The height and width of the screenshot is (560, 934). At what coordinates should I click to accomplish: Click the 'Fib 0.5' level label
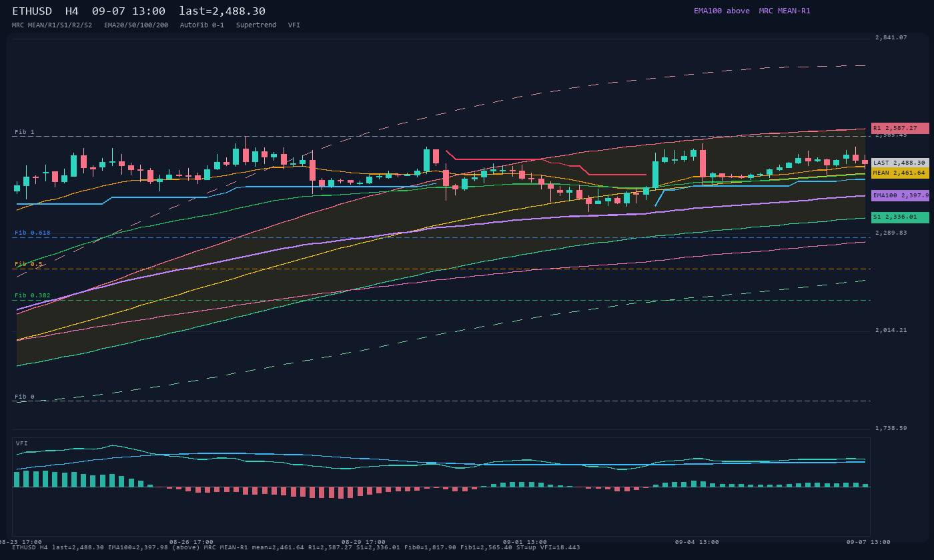coord(29,264)
